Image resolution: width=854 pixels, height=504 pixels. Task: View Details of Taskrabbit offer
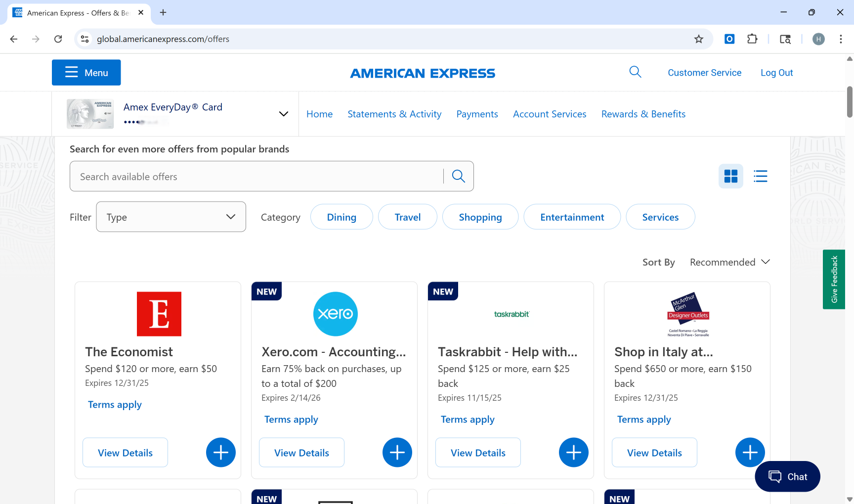tap(478, 453)
